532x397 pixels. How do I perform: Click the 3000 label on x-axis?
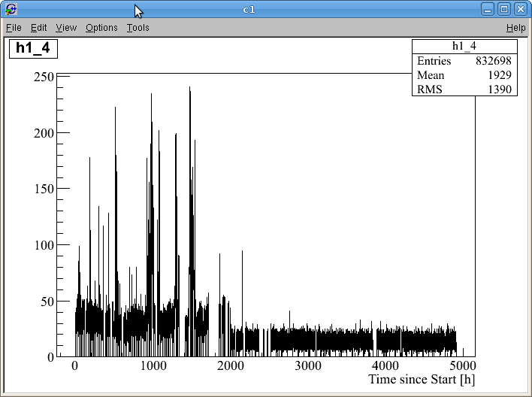click(x=308, y=365)
